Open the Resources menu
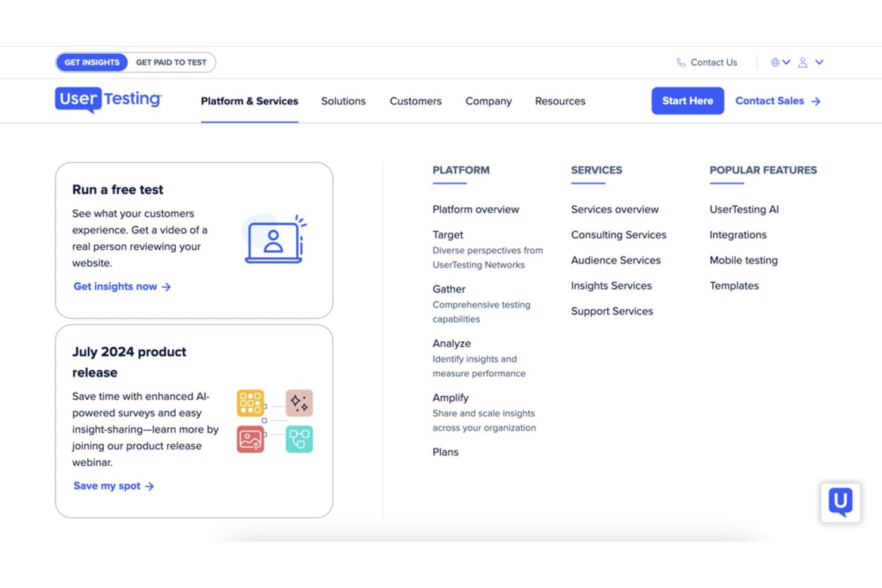This screenshot has width=882, height=588. tap(560, 101)
